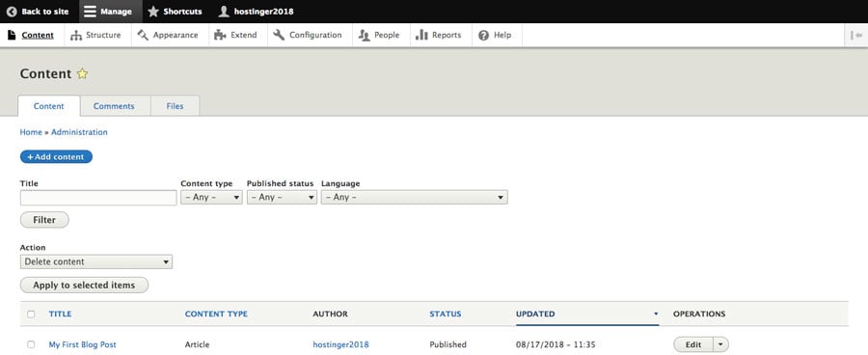
Task: Open Appearance via its brush icon
Action: (143, 35)
